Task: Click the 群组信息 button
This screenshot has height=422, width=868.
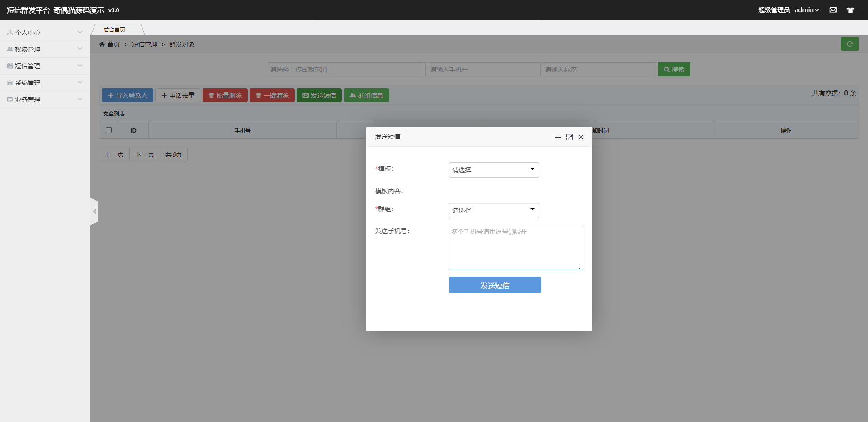Action: pyautogui.click(x=367, y=95)
